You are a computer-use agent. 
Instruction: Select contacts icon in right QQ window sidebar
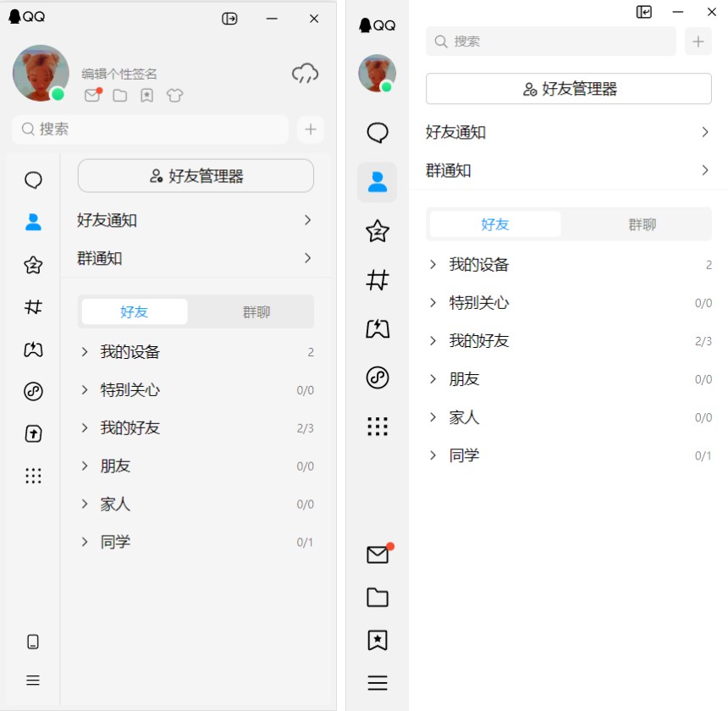coord(378,182)
